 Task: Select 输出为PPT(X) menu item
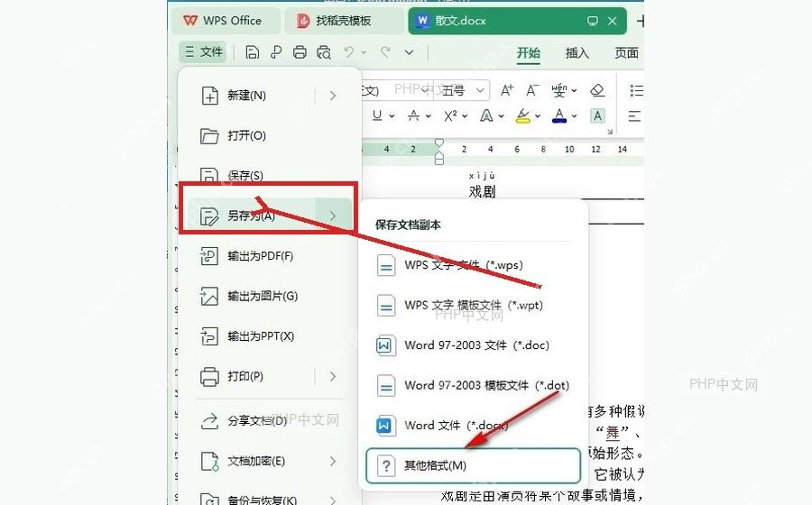click(269, 336)
